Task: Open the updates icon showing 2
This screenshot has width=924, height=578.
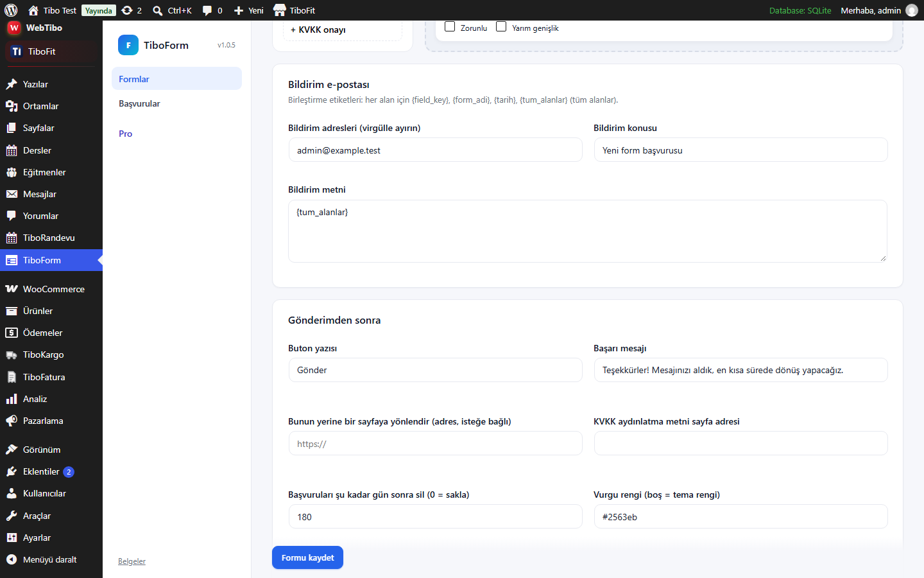Action: click(x=127, y=10)
